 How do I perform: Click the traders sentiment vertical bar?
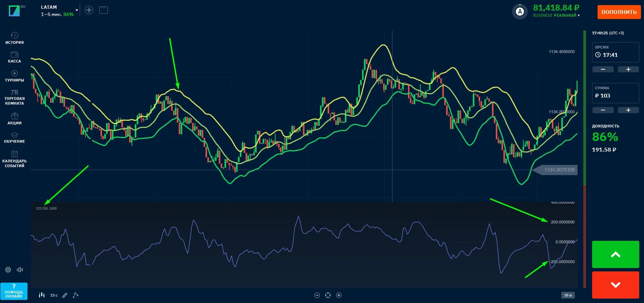[x=585, y=159]
